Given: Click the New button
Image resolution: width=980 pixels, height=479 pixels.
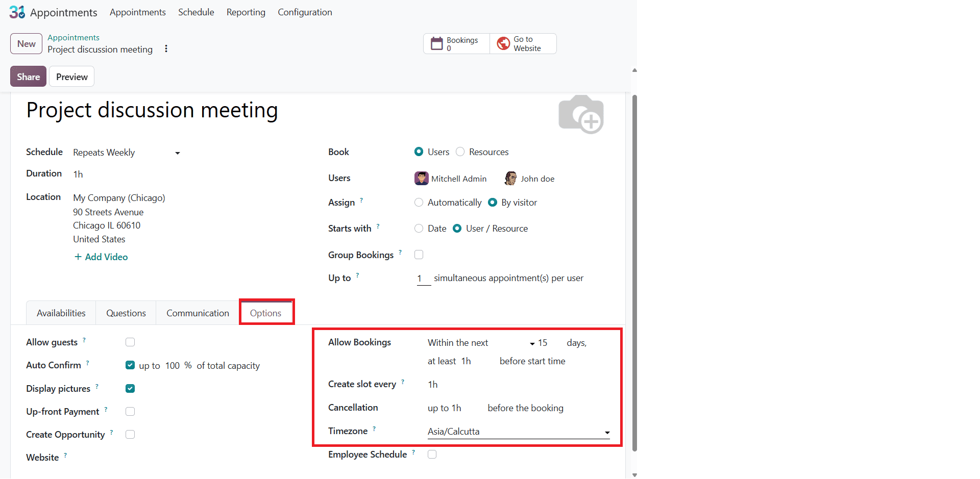Looking at the screenshot, I should point(27,44).
